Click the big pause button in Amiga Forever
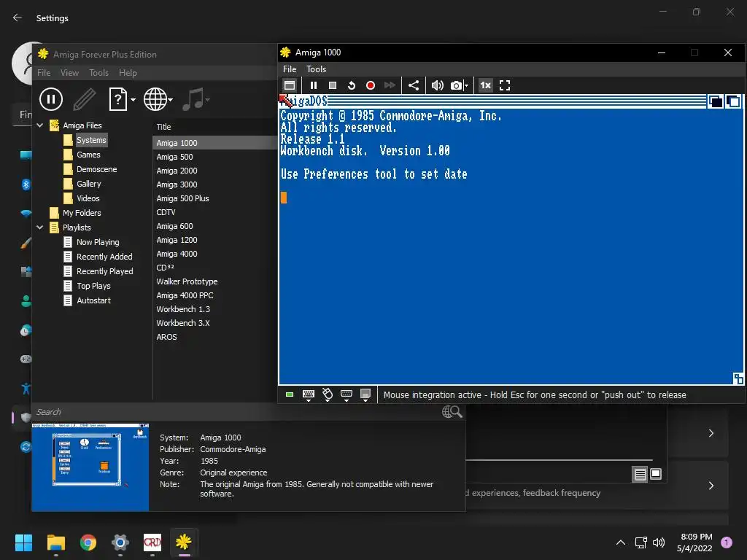Image resolution: width=747 pixels, height=560 pixels. pyautogui.click(x=51, y=99)
